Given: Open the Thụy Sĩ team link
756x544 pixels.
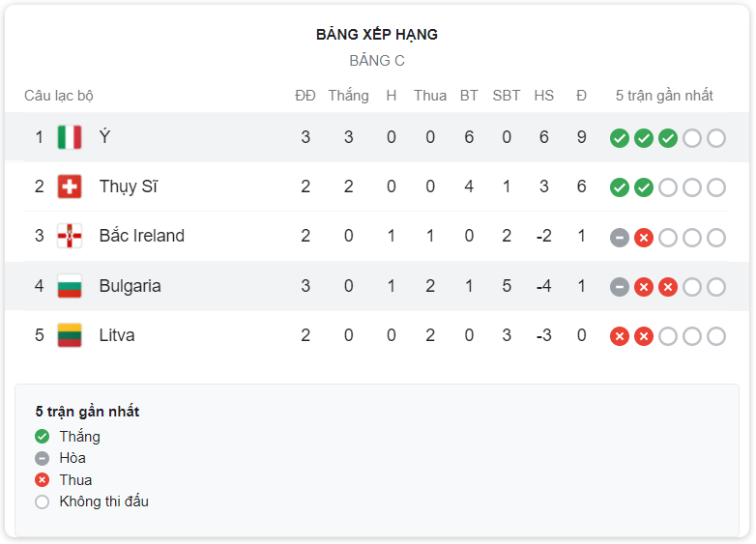Looking at the screenshot, I should [129, 186].
